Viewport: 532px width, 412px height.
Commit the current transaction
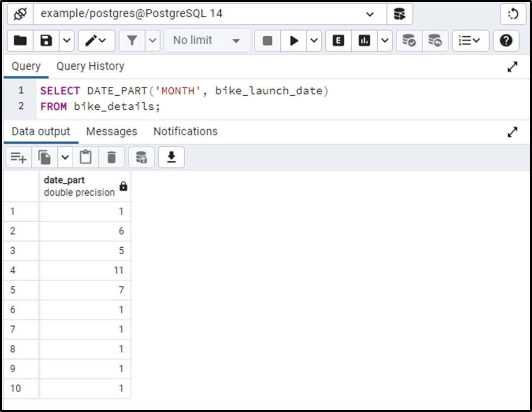409,41
